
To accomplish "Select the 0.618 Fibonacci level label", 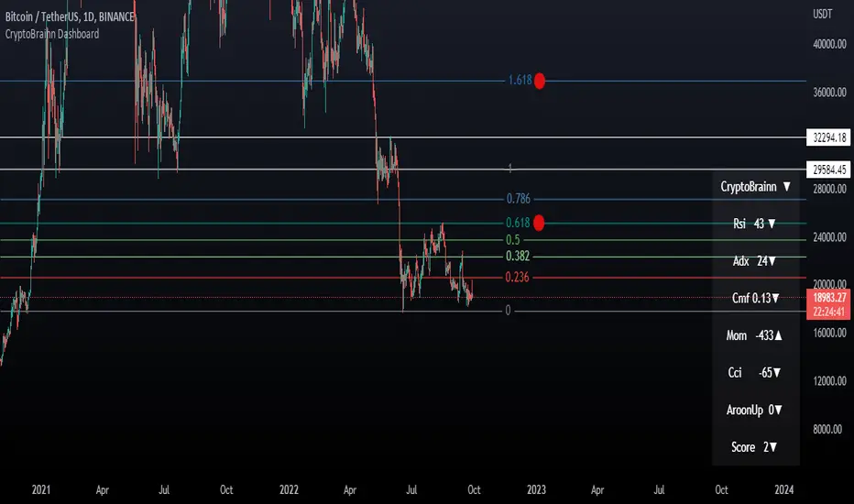I will pyautogui.click(x=518, y=223).
